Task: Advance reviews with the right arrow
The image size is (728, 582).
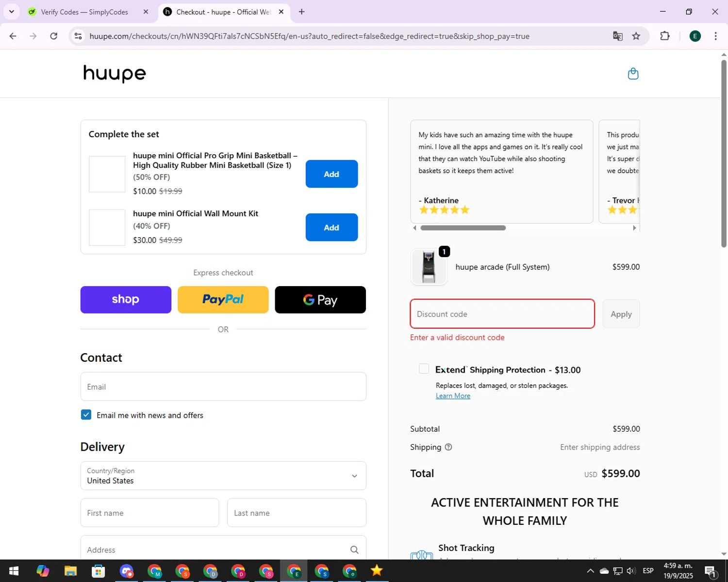Action: [634, 228]
